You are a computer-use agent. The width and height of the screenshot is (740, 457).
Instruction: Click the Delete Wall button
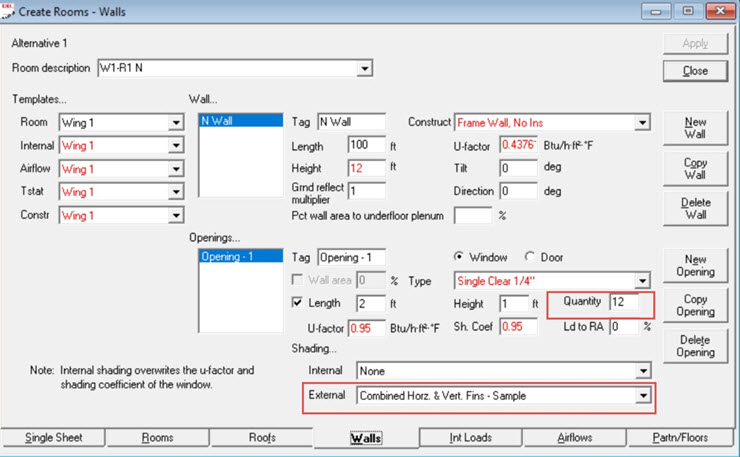695,209
